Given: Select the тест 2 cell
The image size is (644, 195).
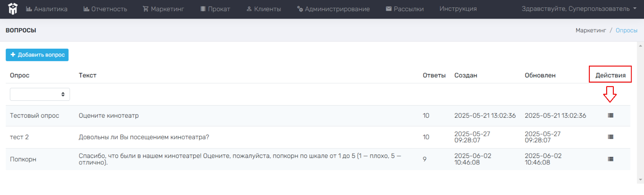Looking at the screenshot, I should [19, 137].
